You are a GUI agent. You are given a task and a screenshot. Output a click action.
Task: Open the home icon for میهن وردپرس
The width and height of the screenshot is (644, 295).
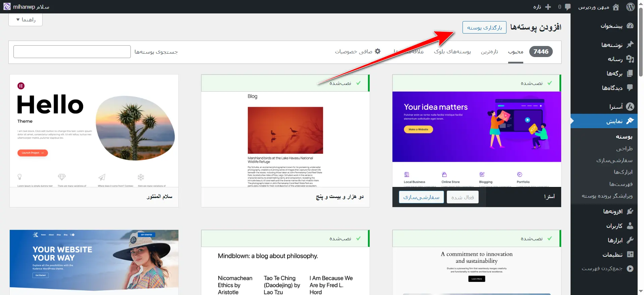click(x=616, y=7)
